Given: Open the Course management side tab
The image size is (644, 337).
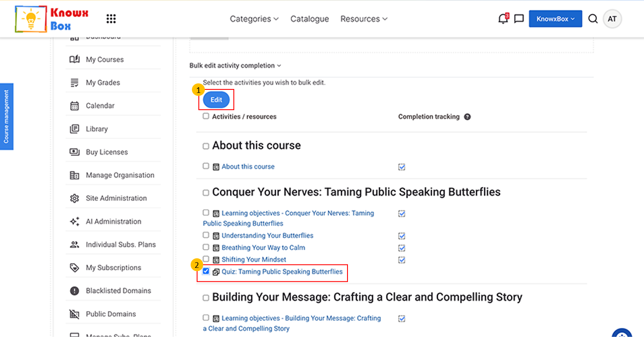Looking at the screenshot, I should point(6,117).
